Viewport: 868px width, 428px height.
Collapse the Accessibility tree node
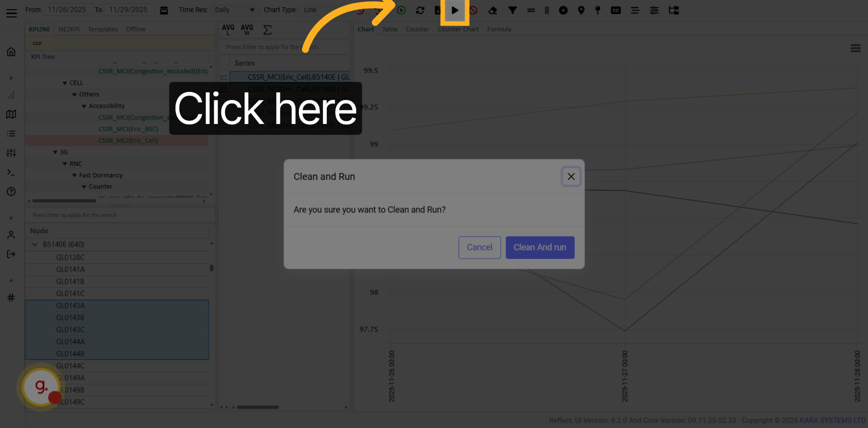(84, 106)
